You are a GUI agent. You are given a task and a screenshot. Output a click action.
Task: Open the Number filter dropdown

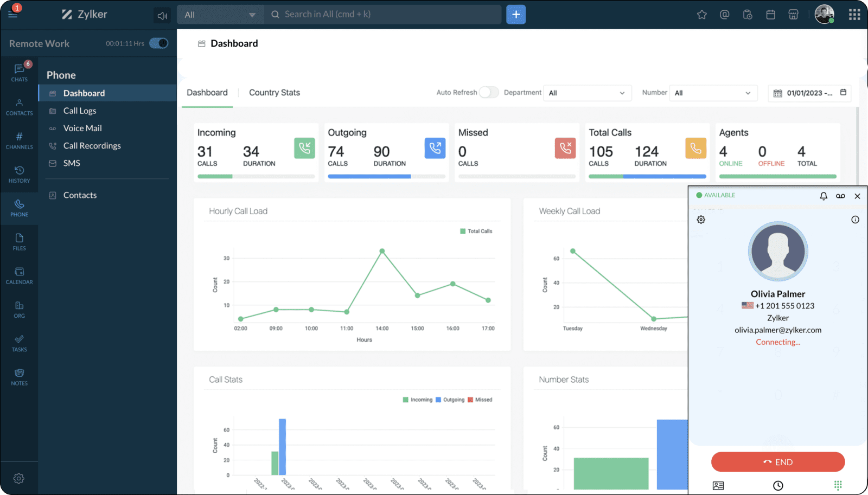click(x=712, y=93)
